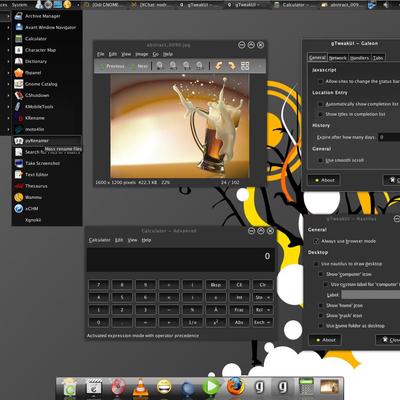Toggle Always use browser mode
The height and width of the screenshot is (400, 400).
[316, 241]
